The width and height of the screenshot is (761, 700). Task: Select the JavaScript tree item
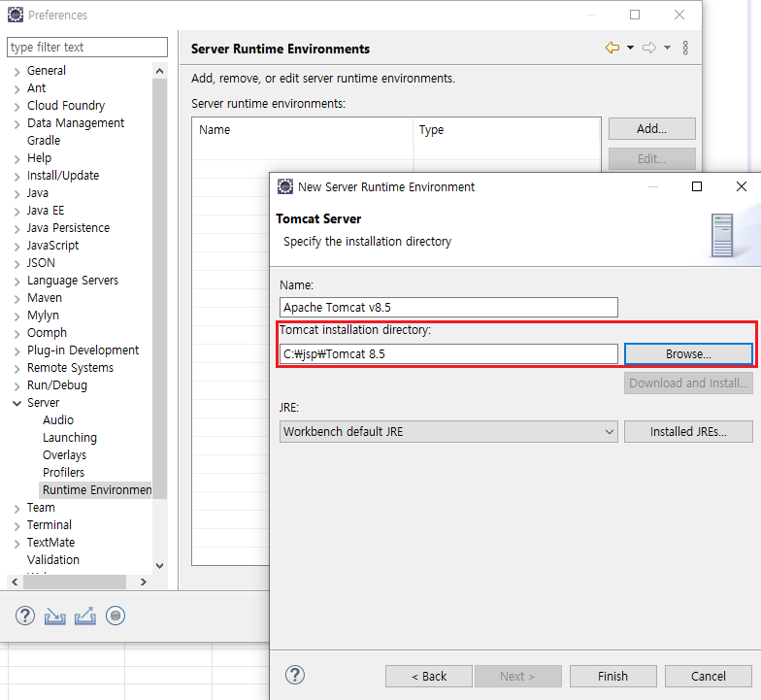coord(52,245)
